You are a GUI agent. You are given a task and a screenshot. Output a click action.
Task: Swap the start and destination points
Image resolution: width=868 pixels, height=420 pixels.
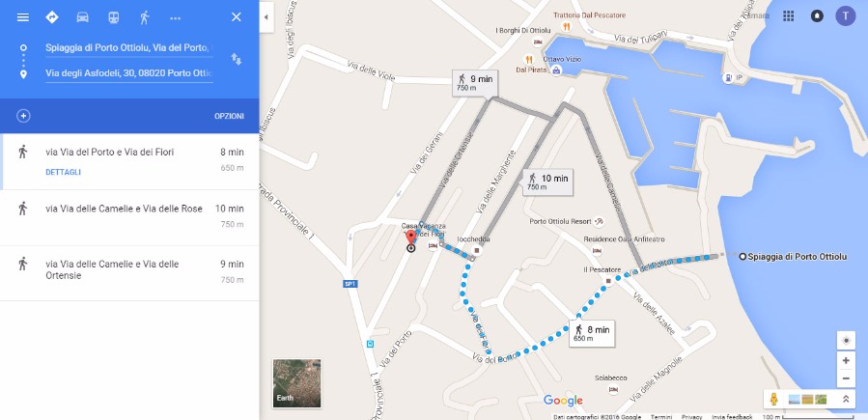[237, 59]
